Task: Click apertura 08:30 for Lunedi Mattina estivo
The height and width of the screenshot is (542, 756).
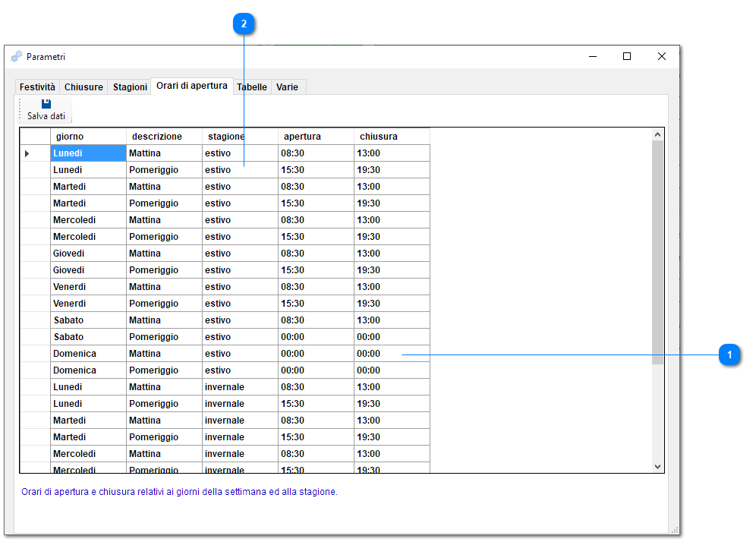Action: pos(316,153)
